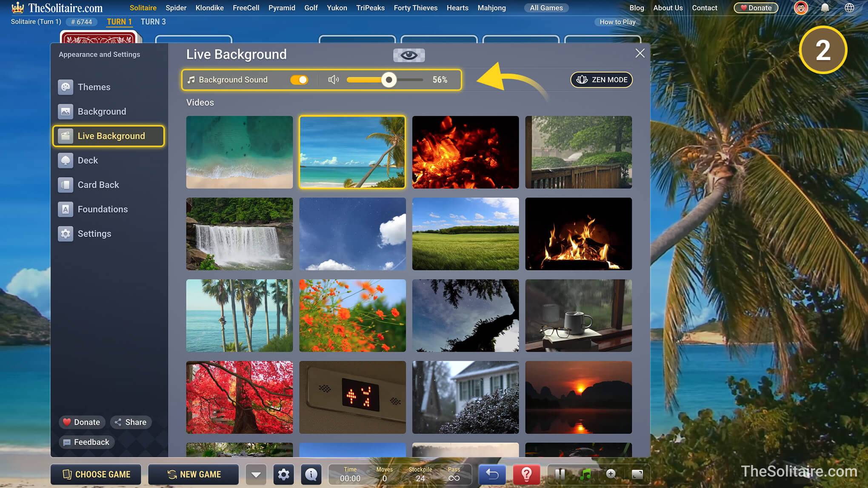868x488 pixels.
Task: Open the Foundations section
Action: pos(93,209)
